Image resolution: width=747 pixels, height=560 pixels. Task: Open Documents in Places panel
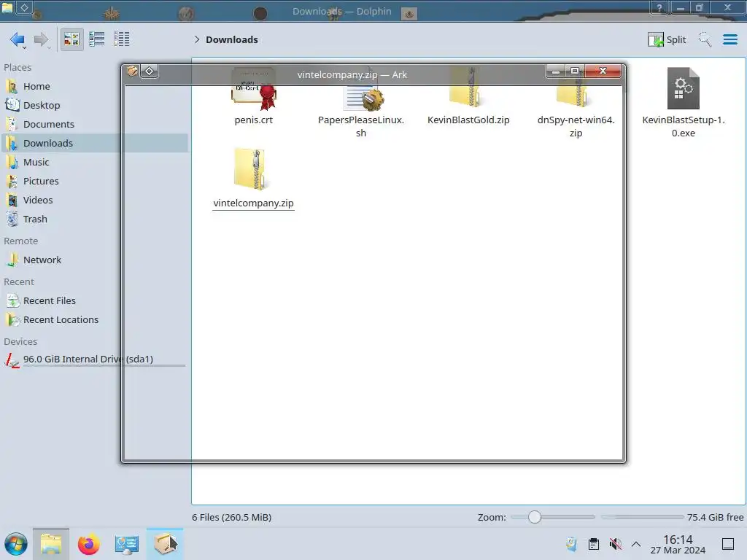point(94,124)
